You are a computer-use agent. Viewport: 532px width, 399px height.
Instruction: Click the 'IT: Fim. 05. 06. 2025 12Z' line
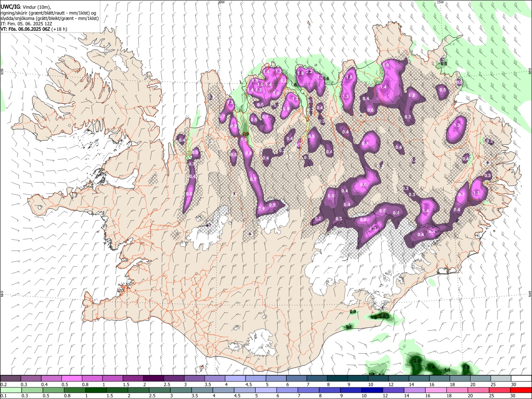pos(27,24)
